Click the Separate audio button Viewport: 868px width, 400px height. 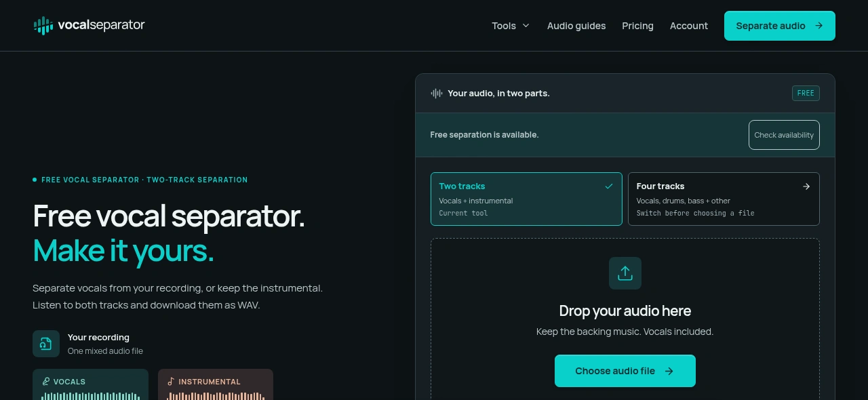780,26
